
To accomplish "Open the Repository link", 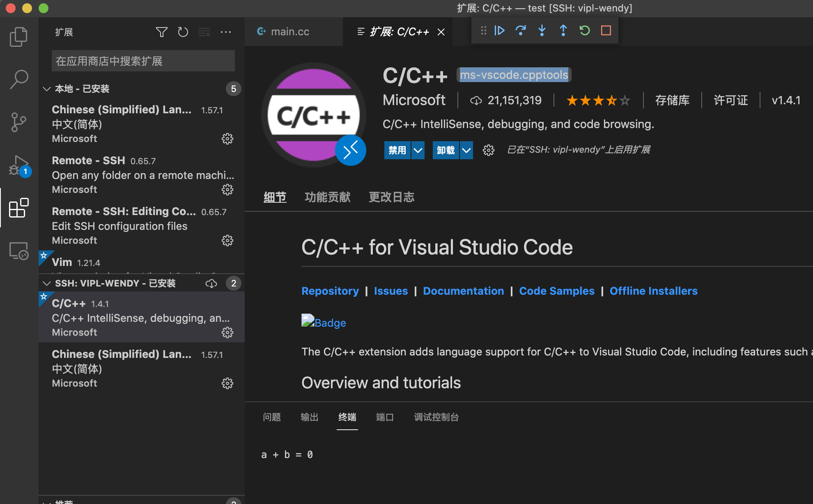I will (330, 291).
